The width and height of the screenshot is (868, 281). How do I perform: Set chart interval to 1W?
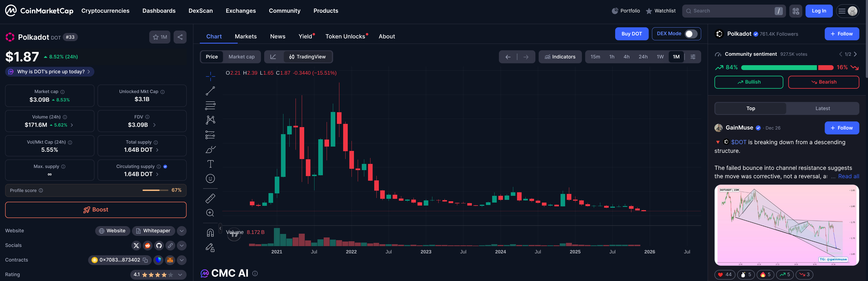pos(660,57)
